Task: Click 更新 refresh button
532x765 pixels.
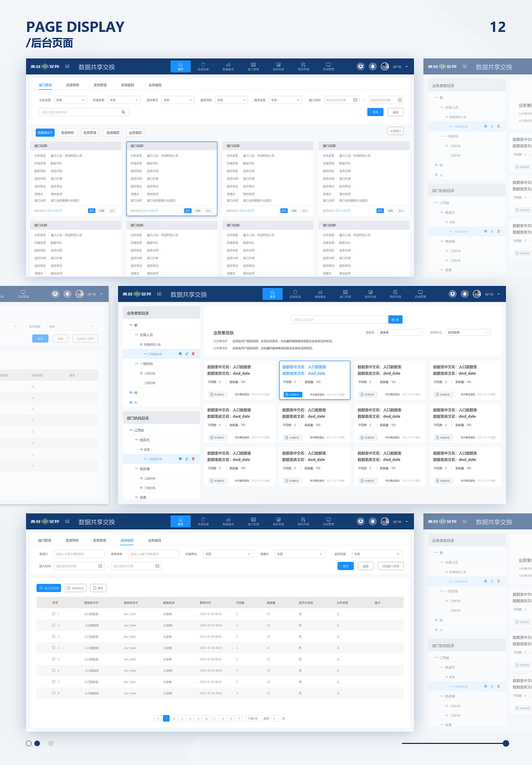Action: pyautogui.click(x=98, y=588)
